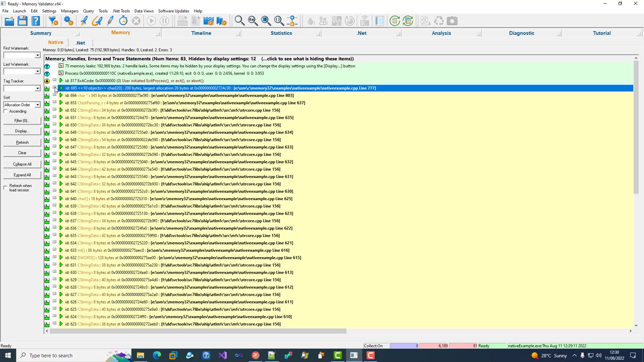Enable Refresh when load session checkbox

pyautogui.click(x=6, y=188)
